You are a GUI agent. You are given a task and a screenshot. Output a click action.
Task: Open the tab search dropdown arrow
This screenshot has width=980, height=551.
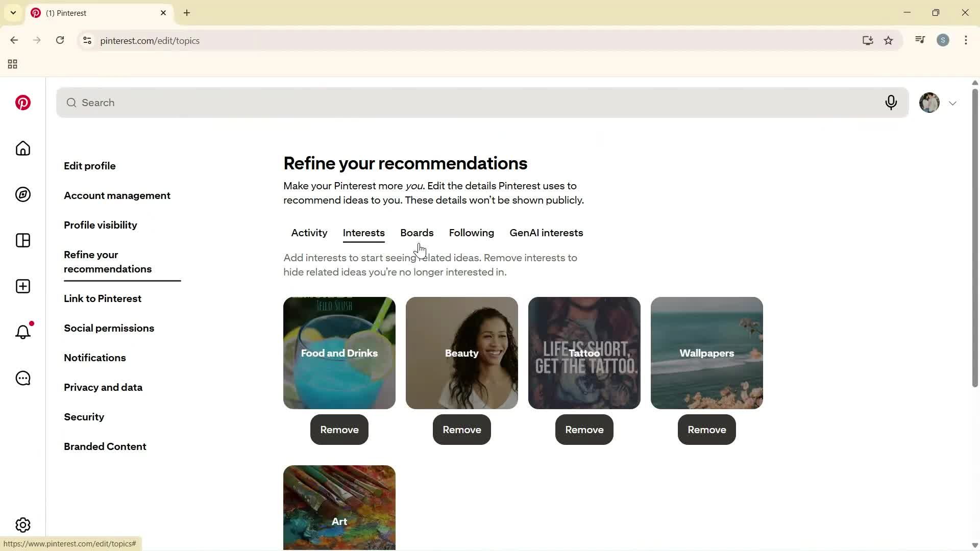tap(13, 13)
